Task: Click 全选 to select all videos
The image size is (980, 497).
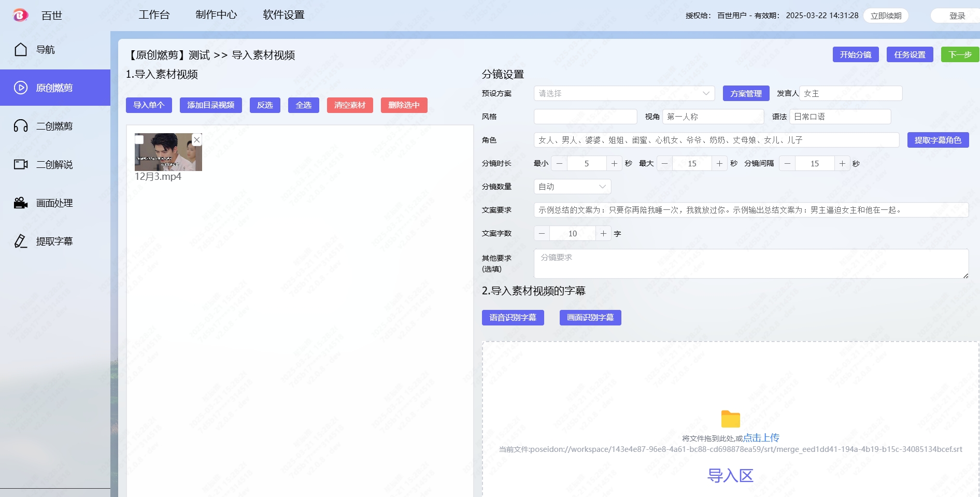Action: click(x=304, y=105)
